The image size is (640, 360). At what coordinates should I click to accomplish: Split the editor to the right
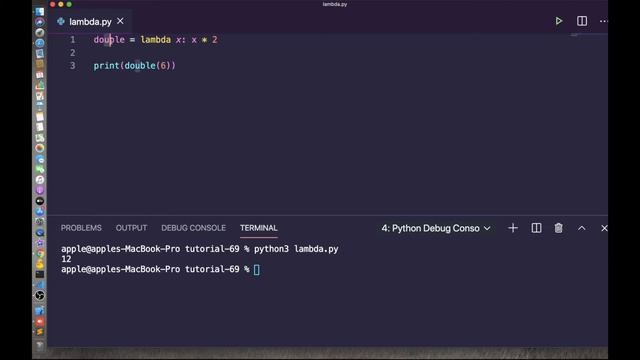pos(582,21)
